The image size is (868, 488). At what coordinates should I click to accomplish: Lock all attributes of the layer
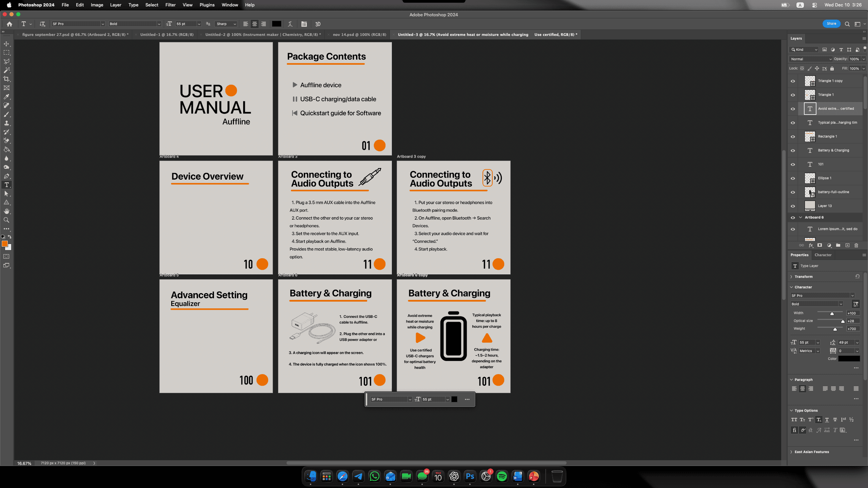pos(832,68)
